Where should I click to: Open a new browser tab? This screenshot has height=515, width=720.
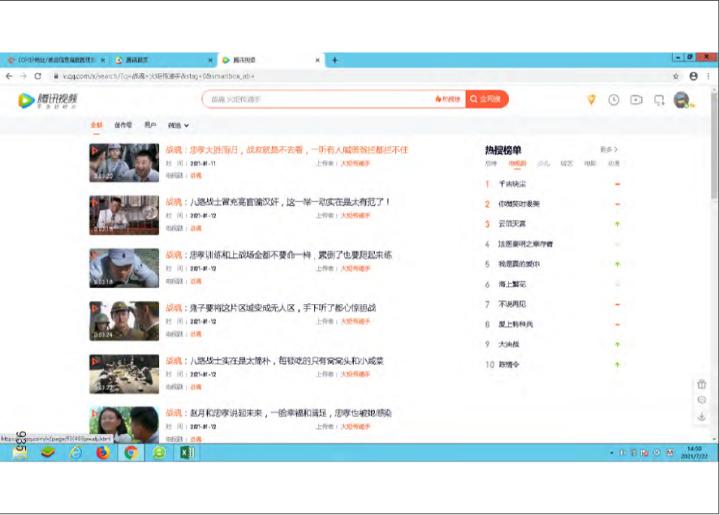point(334,60)
